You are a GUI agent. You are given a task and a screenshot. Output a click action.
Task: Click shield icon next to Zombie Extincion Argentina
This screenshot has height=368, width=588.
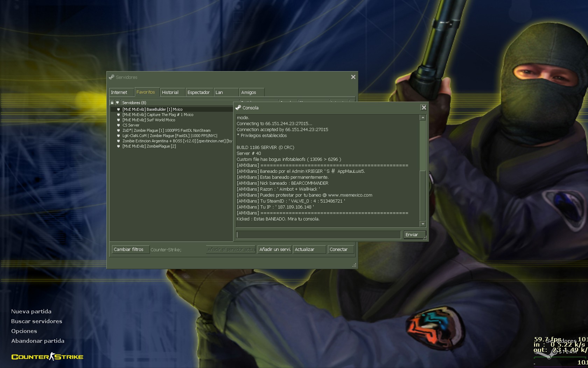[119, 141]
